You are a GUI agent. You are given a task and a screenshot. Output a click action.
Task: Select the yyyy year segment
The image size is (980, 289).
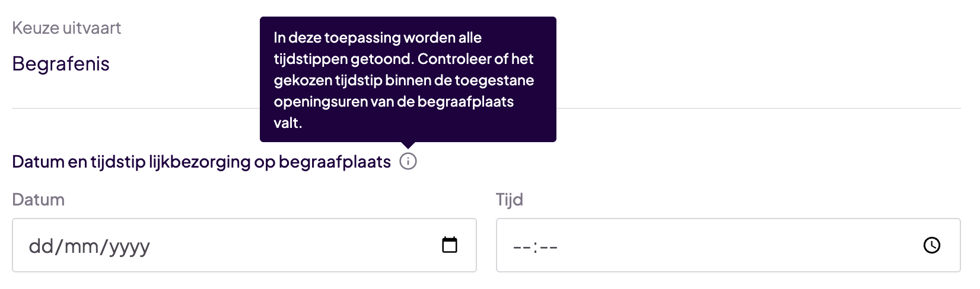tap(129, 246)
